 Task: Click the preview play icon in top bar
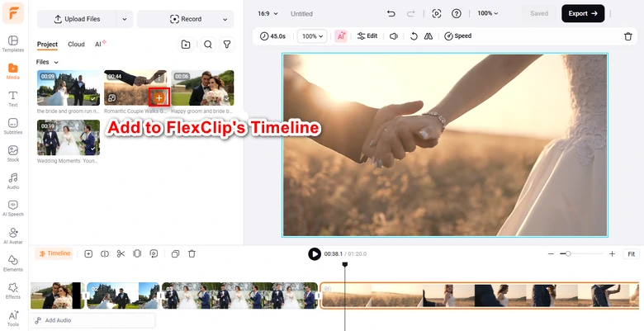click(437, 13)
